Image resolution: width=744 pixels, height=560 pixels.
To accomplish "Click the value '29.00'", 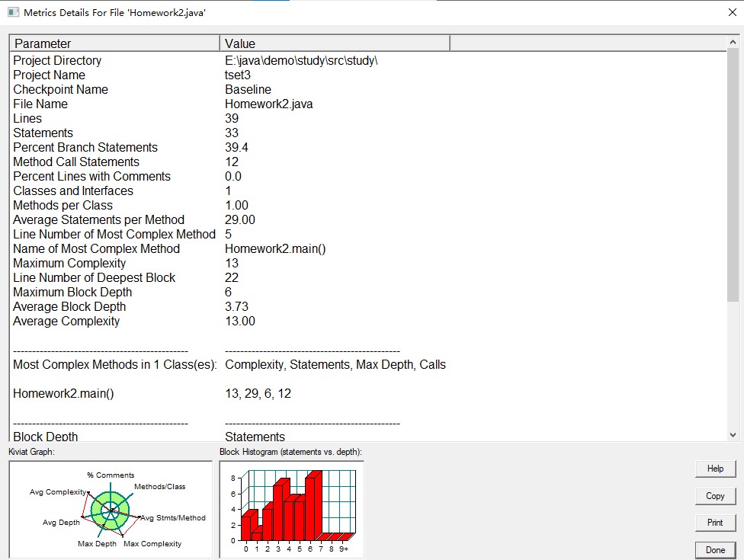I will pyautogui.click(x=240, y=219).
